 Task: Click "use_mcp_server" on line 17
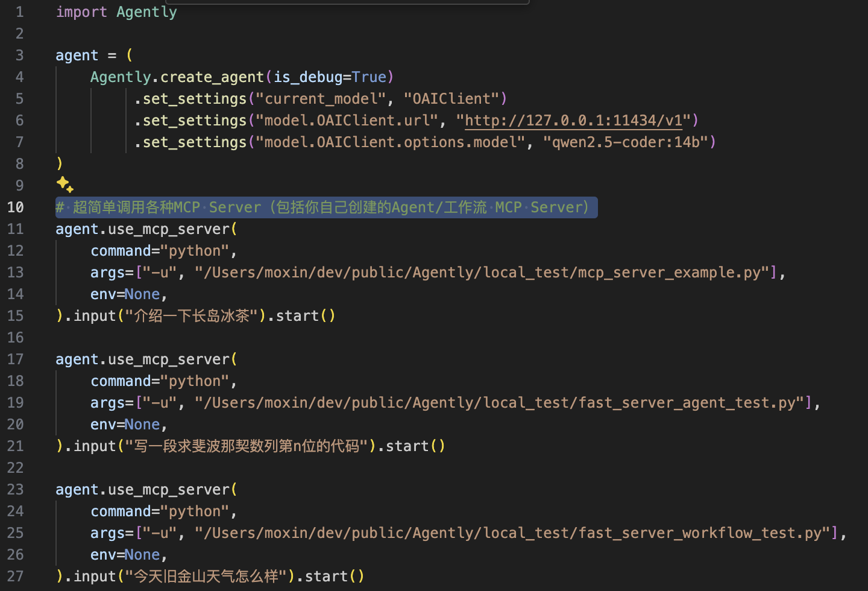(x=169, y=359)
